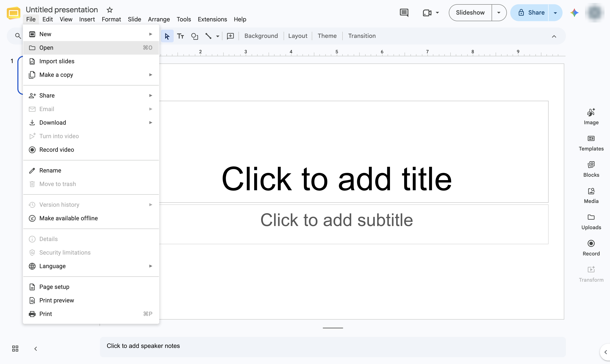
Task: Click the Background toolbar button
Action: pyautogui.click(x=261, y=36)
